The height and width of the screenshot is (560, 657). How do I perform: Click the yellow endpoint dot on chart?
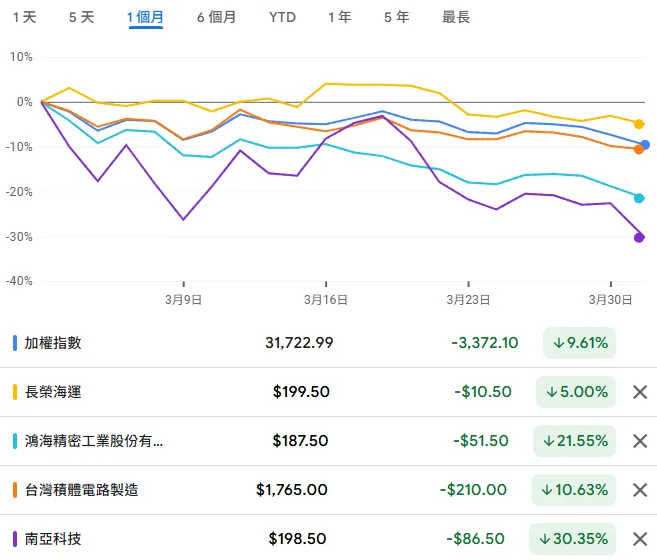point(639,124)
